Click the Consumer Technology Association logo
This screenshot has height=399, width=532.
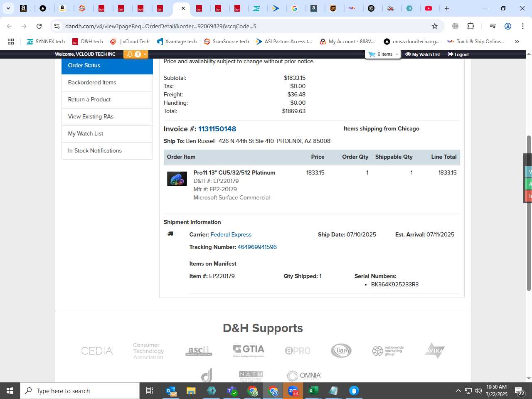148,351
